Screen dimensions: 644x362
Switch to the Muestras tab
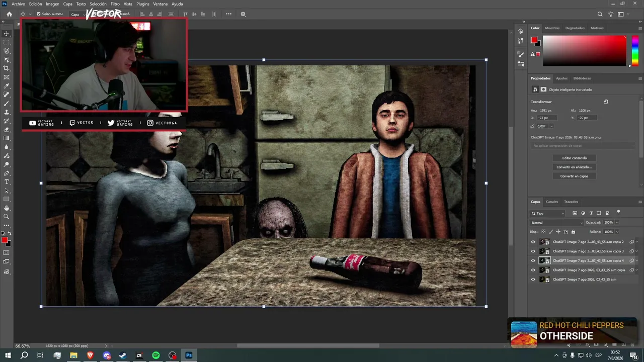552,28
